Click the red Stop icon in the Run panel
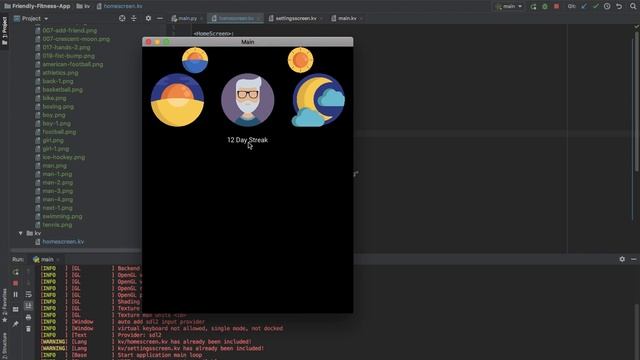This screenshot has width=640, height=360. pyautogui.click(x=16, y=283)
